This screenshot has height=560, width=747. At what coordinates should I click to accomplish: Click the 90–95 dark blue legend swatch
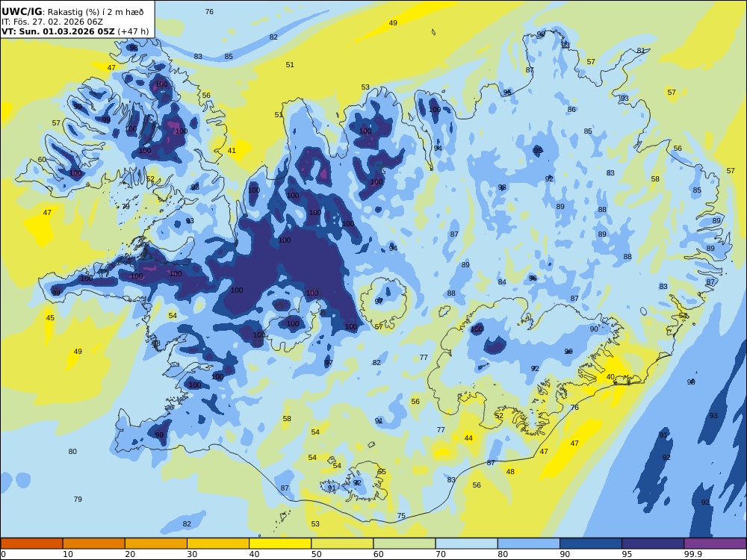[591, 544]
